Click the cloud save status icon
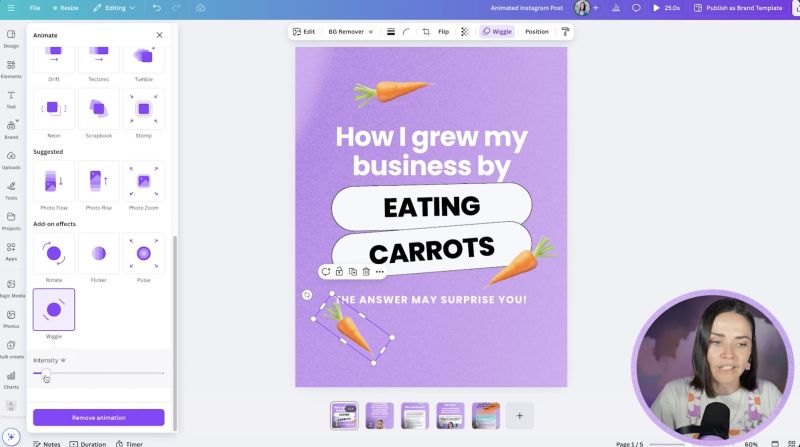The height and width of the screenshot is (447, 800). [201, 8]
